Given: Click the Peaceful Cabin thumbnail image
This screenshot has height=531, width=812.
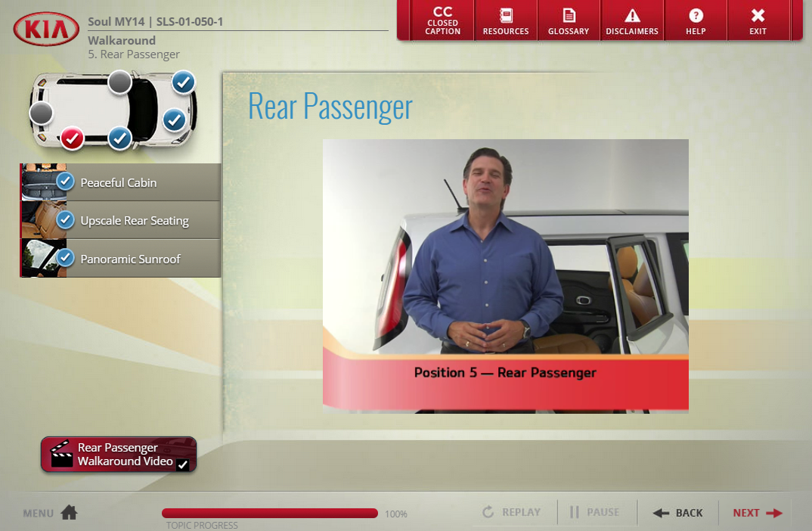Looking at the screenshot, I should click(x=44, y=182).
